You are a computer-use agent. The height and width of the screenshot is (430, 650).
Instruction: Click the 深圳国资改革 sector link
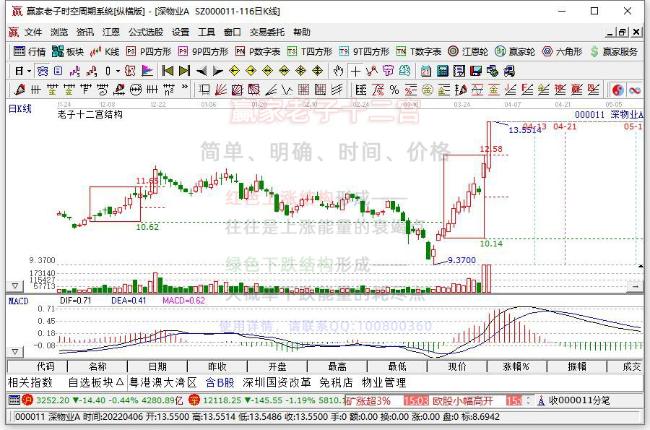tap(277, 382)
